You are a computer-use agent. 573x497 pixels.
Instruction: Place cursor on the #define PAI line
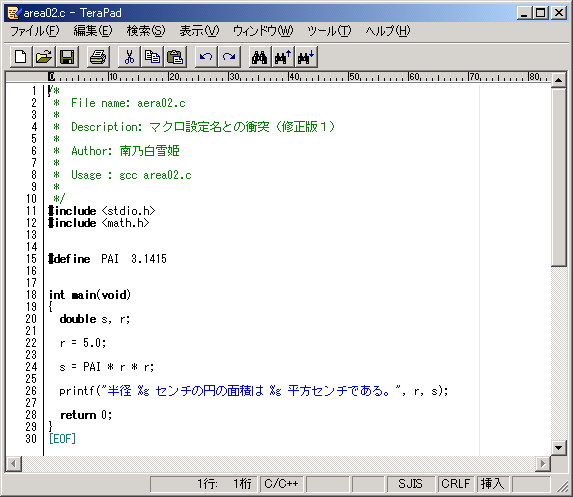click(x=108, y=259)
